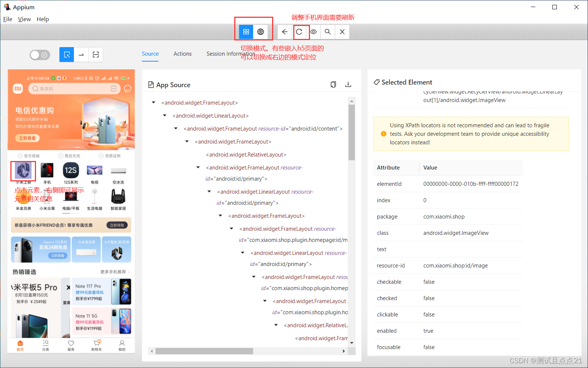588x368 pixels.
Task: Click the 立即查看 button on the 电信优惠购 orange banner
Action: coord(27,138)
